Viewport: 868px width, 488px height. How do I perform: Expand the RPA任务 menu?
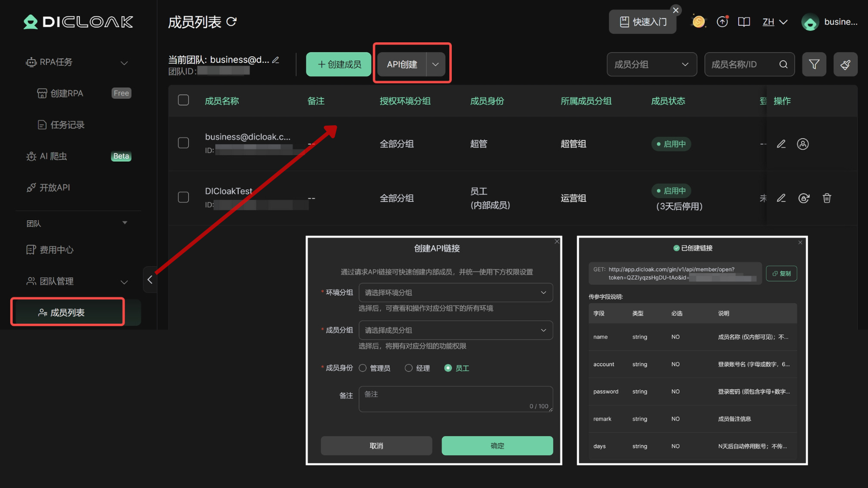click(x=124, y=63)
